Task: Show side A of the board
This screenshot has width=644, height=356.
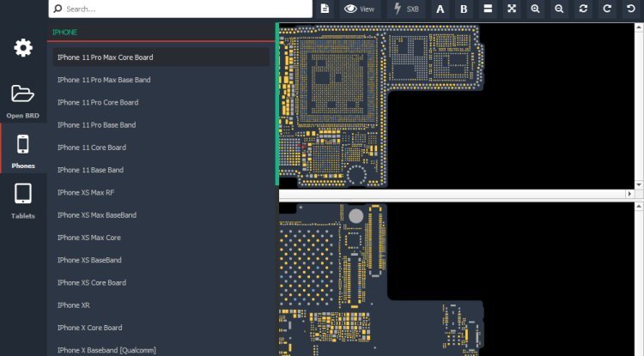Action: click(440, 9)
